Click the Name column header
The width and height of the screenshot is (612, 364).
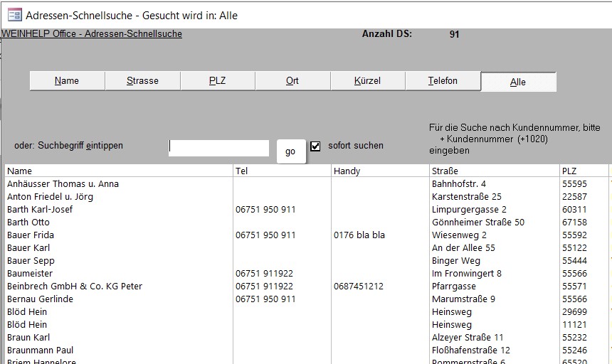pyautogui.click(x=20, y=171)
